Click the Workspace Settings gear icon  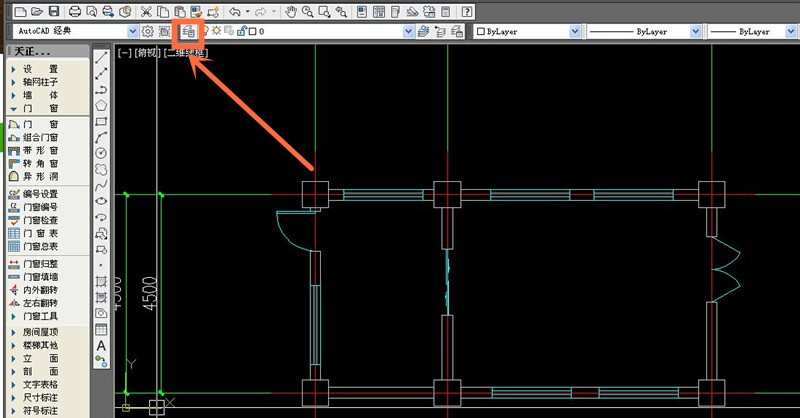tap(147, 31)
